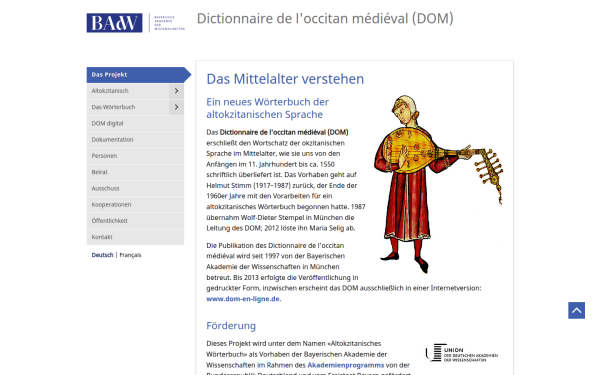This screenshot has width=600, height=375.
Task: Expand the Das Wörterbuch submenu chevron
Action: click(x=176, y=107)
